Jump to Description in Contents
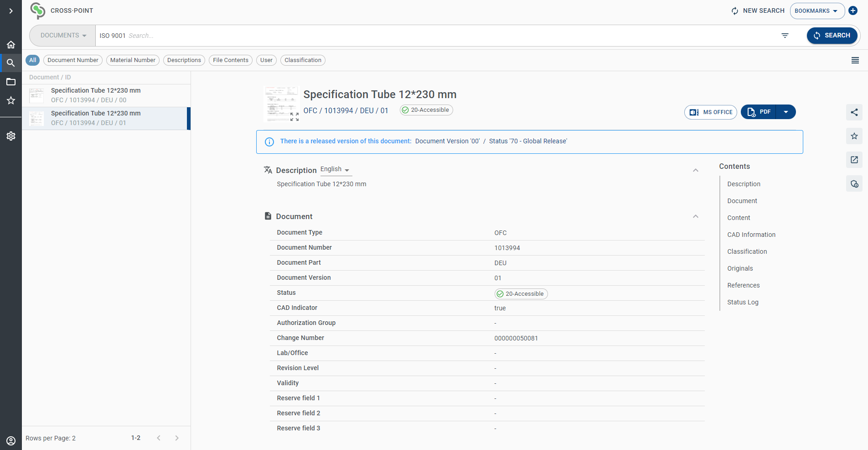 [x=744, y=184]
